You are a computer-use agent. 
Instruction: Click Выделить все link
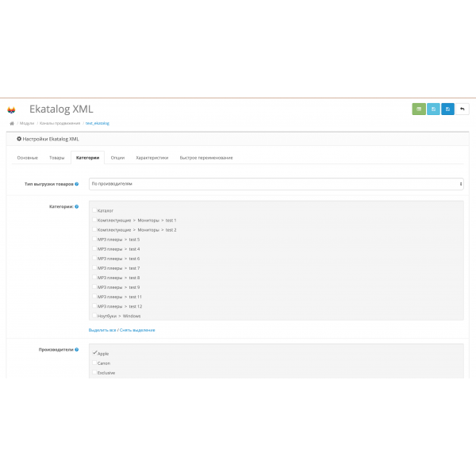102,330
